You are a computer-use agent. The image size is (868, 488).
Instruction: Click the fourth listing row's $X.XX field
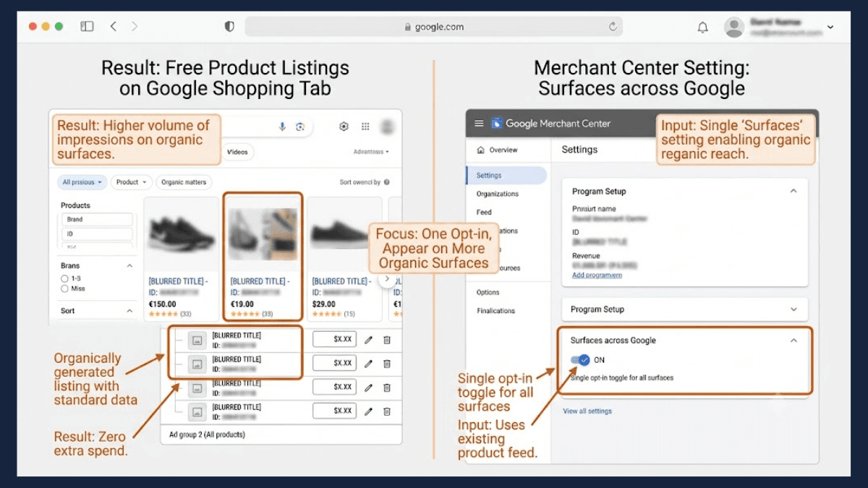tap(335, 411)
